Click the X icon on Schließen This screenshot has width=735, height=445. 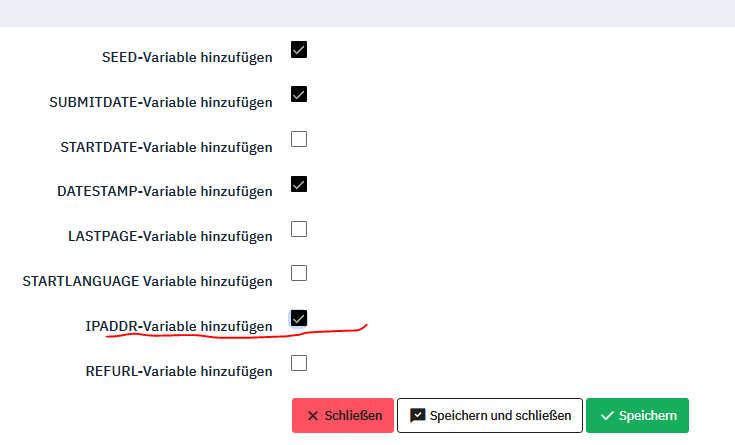click(313, 416)
